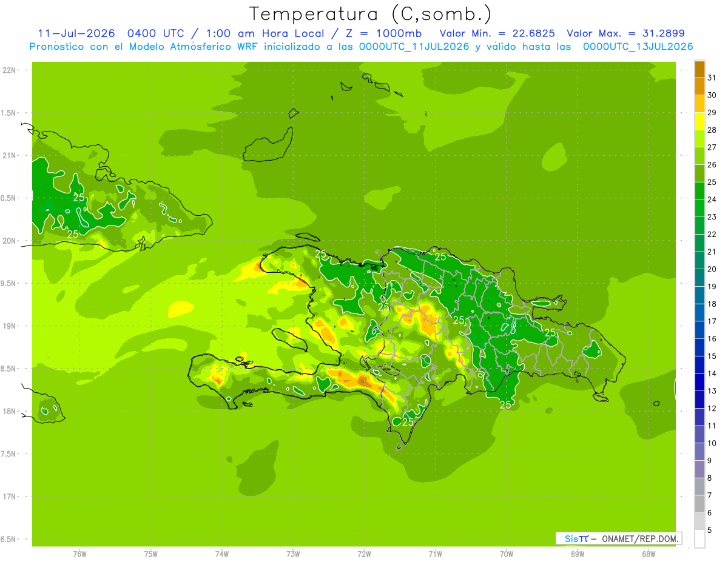Click the 70W longitude axis label
The height and width of the screenshot is (562, 728).
(507, 554)
